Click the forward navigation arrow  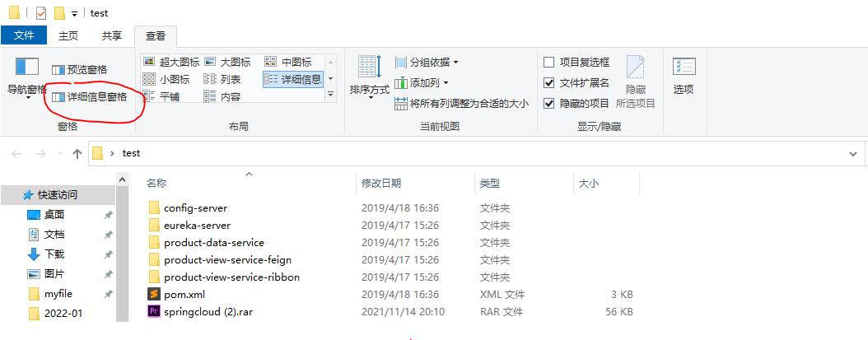click(41, 153)
